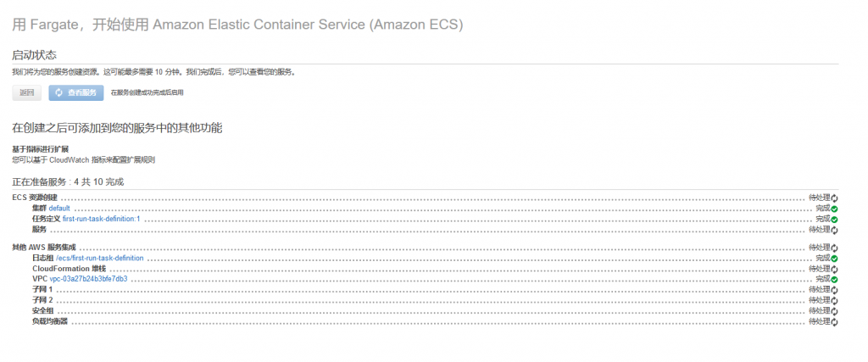The image size is (868, 362).
Task: Open the default cluster link
Action: tap(59, 209)
